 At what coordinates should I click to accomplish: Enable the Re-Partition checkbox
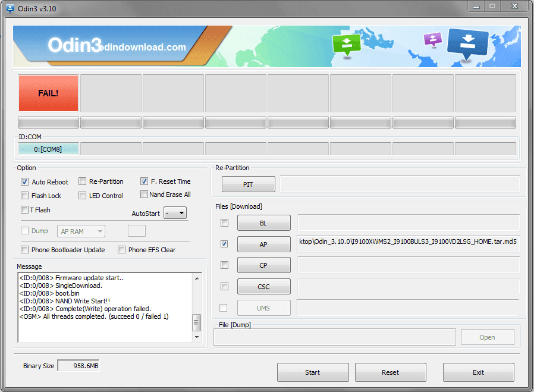(82, 181)
